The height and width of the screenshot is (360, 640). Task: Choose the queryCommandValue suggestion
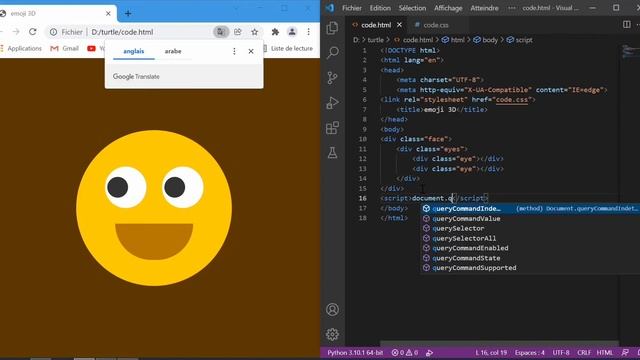531,218
